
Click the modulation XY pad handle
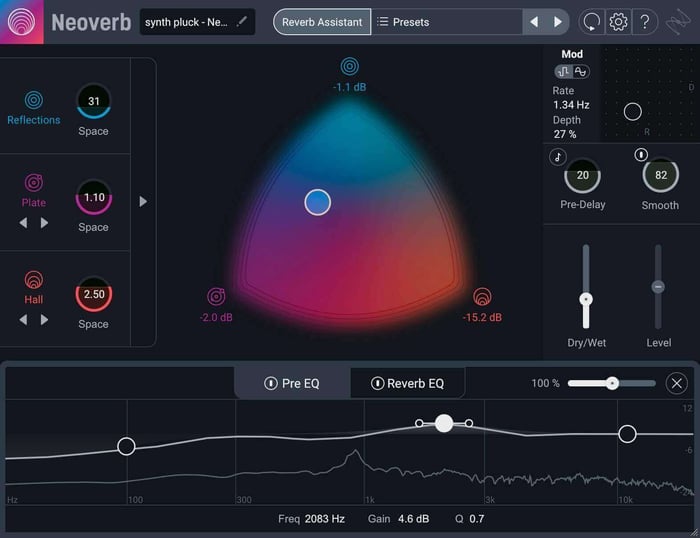click(x=633, y=112)
